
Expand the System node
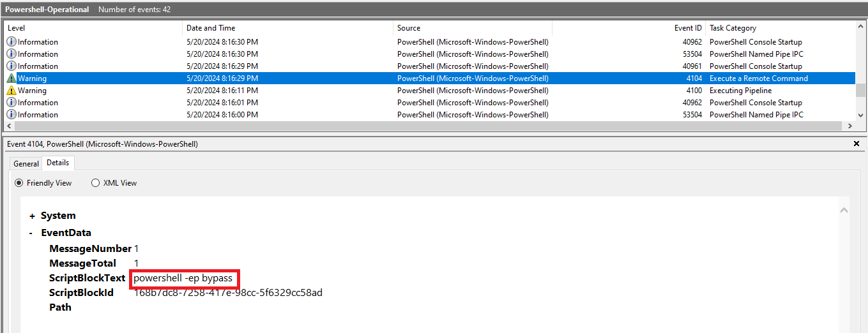pyautogui.click(x=32, y=216)
